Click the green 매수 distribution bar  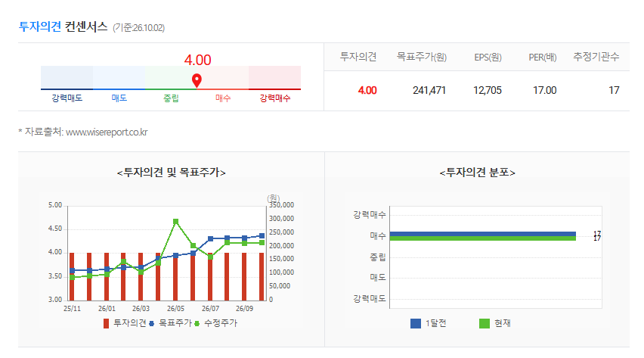pos(482,238)
